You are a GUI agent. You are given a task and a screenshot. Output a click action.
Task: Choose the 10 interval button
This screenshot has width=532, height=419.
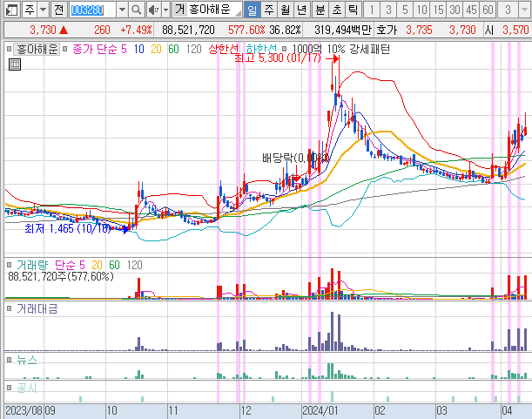tap(421, 10)
